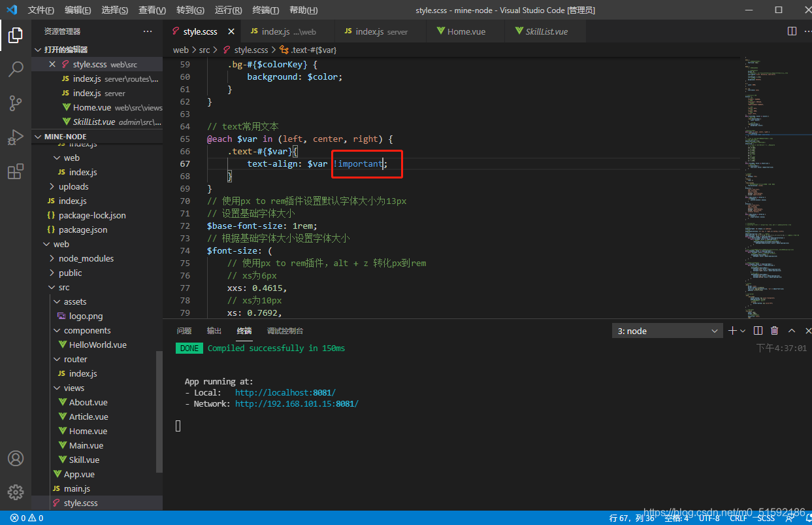Add a new terminal with plus icon

coord(733,331)
